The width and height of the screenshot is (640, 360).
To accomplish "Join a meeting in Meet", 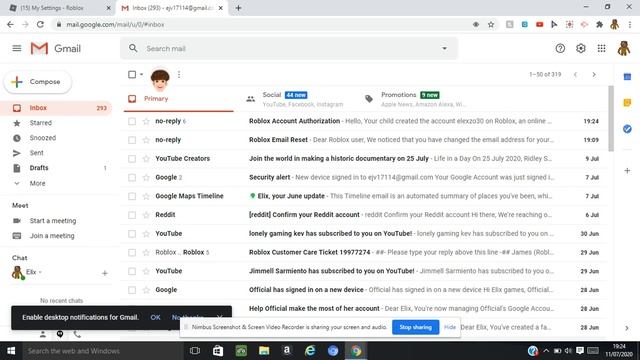I will point(52,236).
